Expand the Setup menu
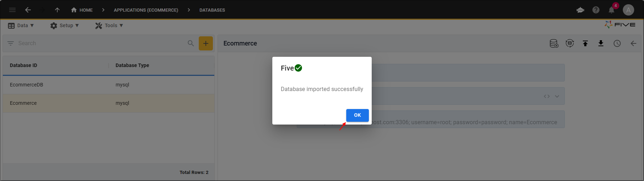 64,25
